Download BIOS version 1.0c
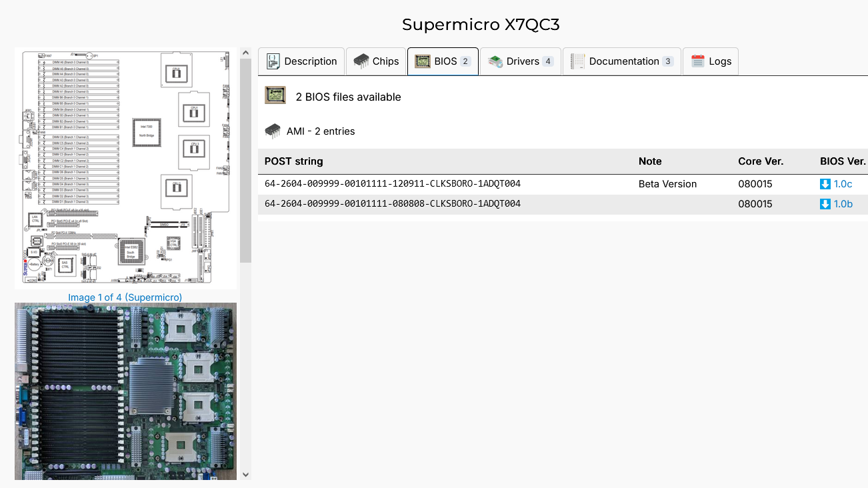Viewport: 868px width, 488px height. (843, 184)
